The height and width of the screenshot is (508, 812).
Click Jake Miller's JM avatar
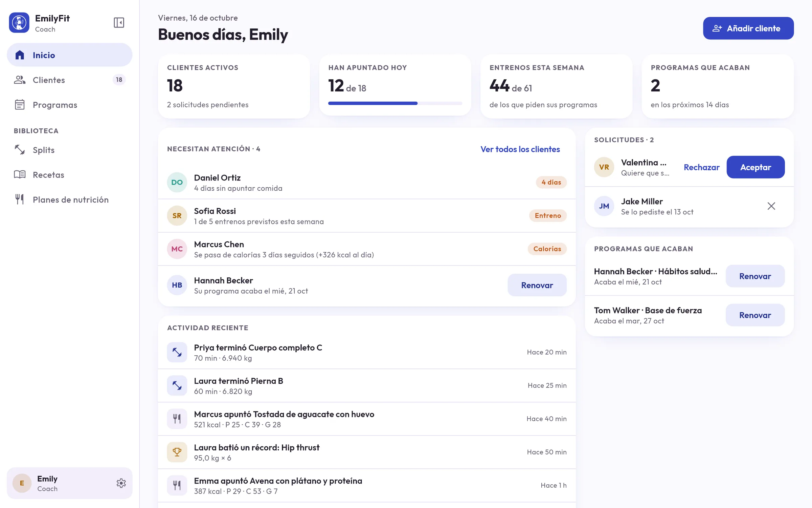pos(604,206)
